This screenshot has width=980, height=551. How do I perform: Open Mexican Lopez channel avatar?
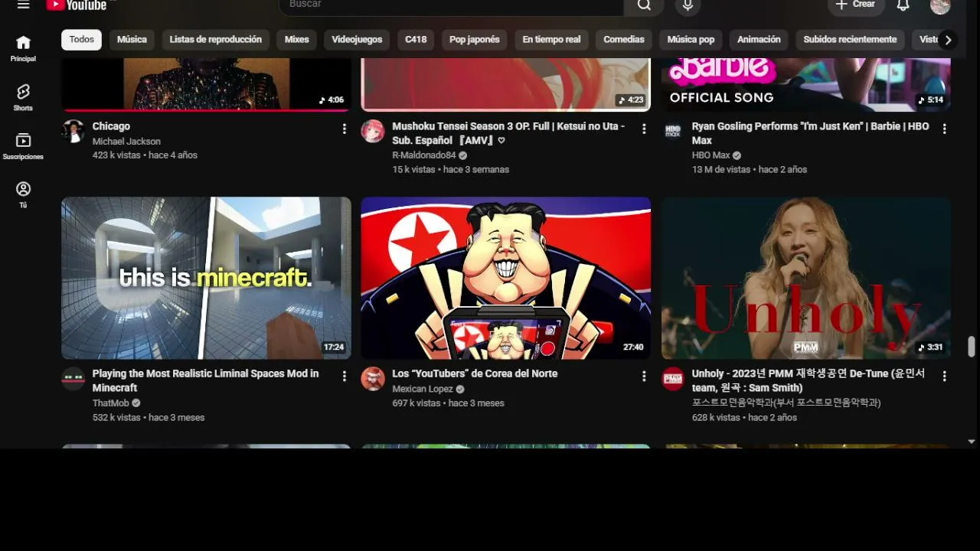(373, 378)
